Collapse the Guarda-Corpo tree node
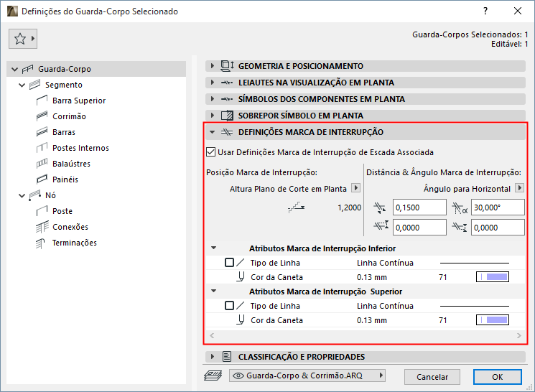This screenshot has height=392, width=535. point(14,69)
